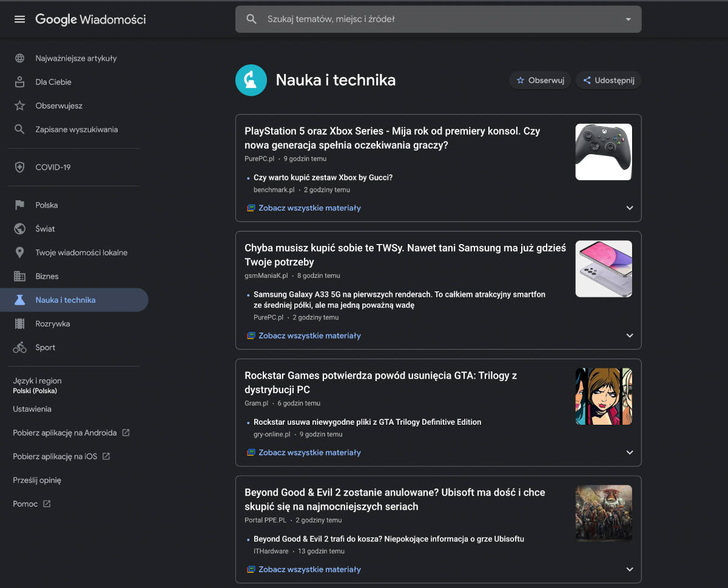728x588 pixels.
Task: Share the topic with Udostępnij button
Action: click(608, 80)
